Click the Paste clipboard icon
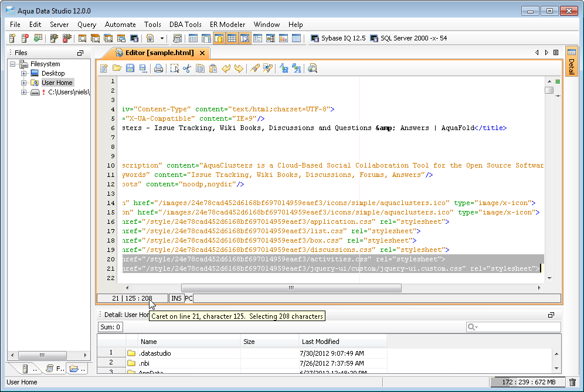 (x=213, y=69)
